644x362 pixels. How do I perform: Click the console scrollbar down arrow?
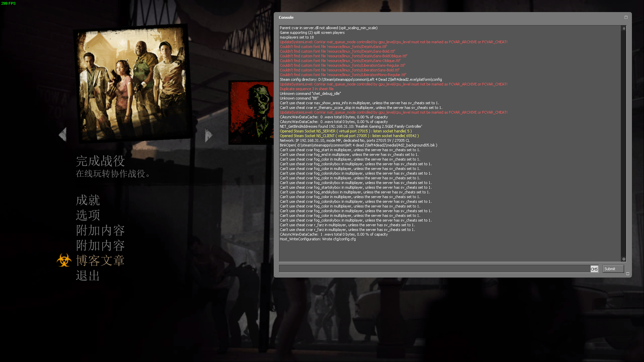pos(624,259)
